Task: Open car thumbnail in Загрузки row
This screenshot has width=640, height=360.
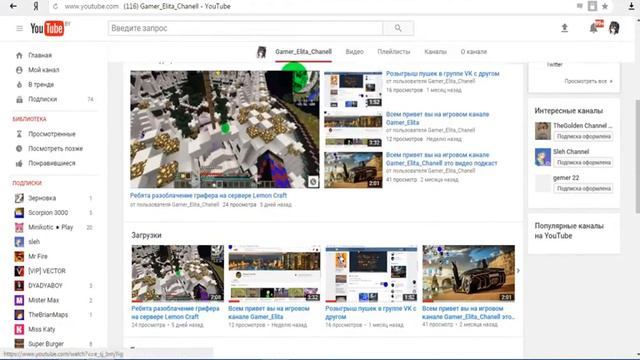Action: coord(468,273)
